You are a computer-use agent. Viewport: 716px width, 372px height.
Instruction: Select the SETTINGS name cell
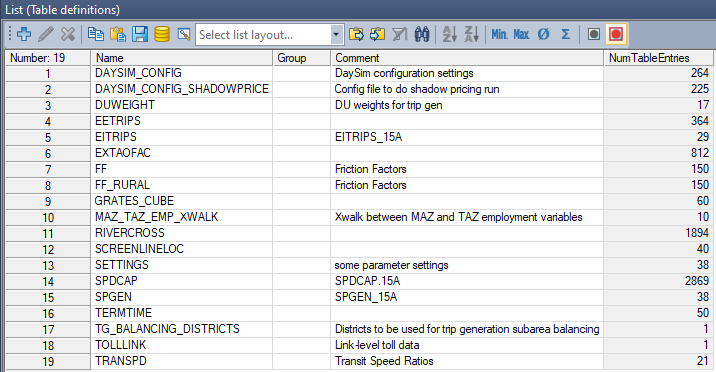tap(182, 265)
